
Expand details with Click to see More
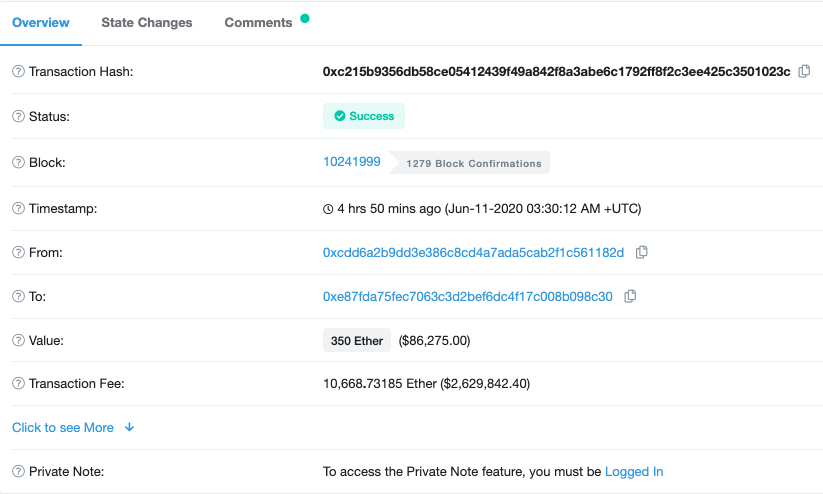73,427
